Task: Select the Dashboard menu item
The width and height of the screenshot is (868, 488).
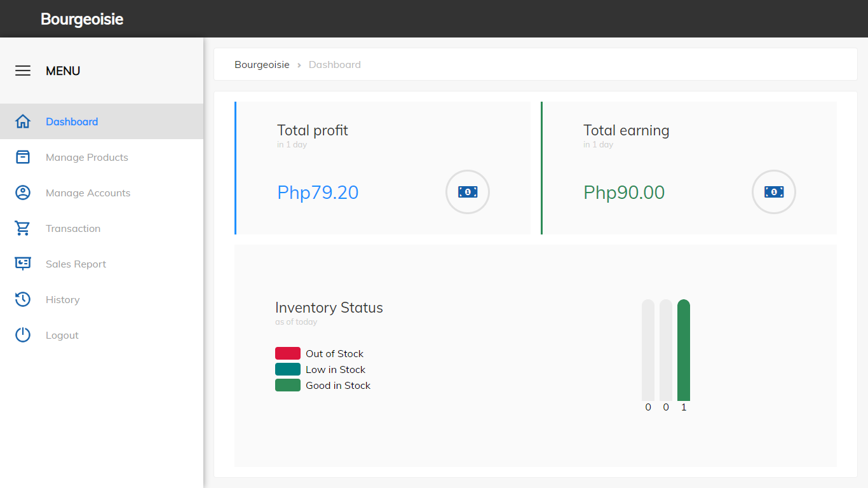Action: pos(71,121)
